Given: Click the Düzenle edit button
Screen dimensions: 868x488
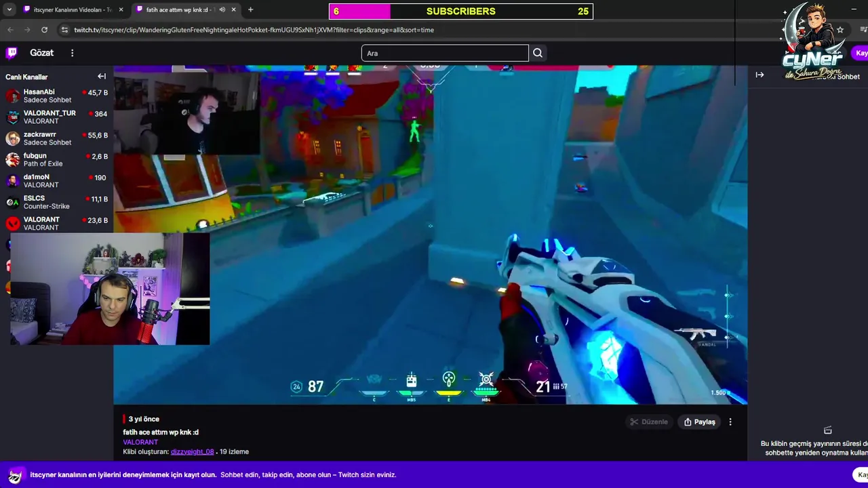Looking at the screenshot, I should (649, 422).
